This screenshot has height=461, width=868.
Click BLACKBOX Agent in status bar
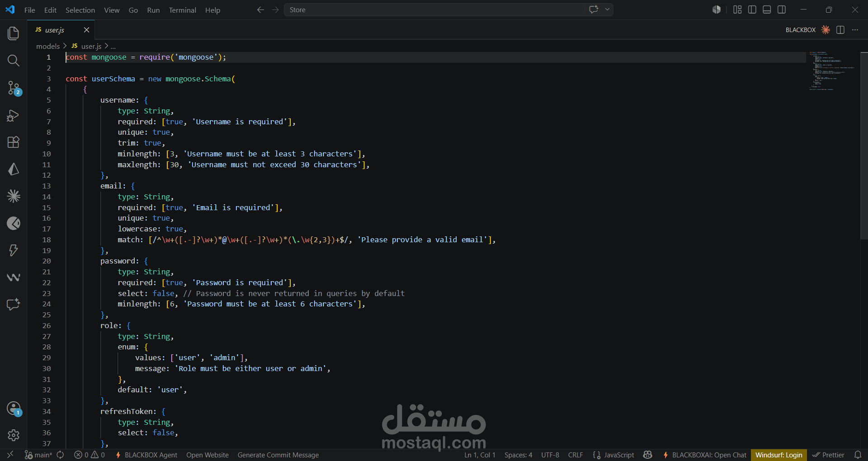click(146, 455)
